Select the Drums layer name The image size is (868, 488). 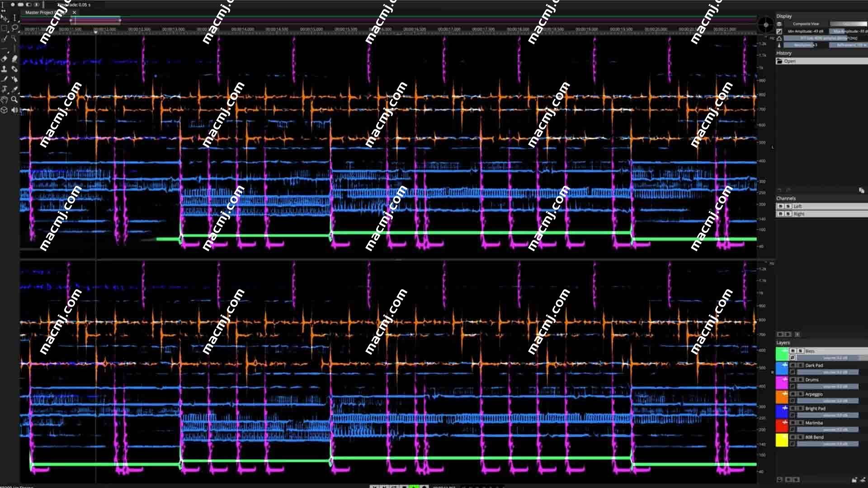pyautogui.click(x=812, y=380)
